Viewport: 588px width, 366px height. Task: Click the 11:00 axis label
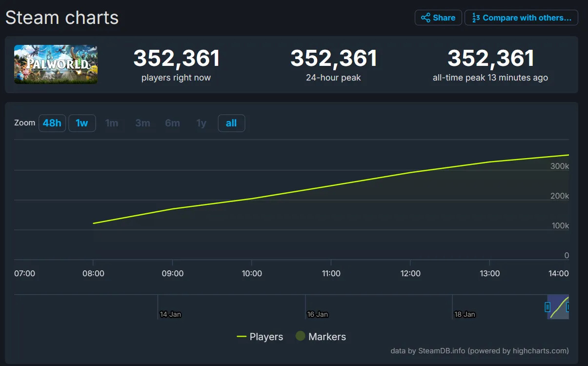(x=331, y=273)
